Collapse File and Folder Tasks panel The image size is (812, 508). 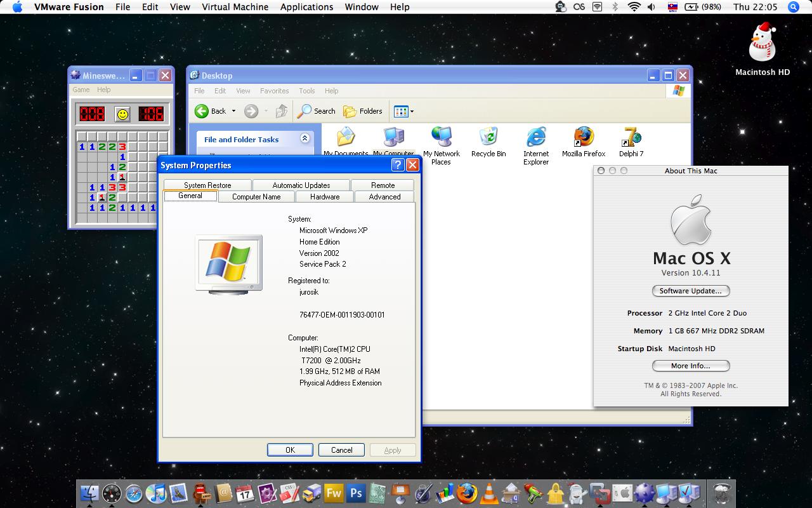(304, 138)
